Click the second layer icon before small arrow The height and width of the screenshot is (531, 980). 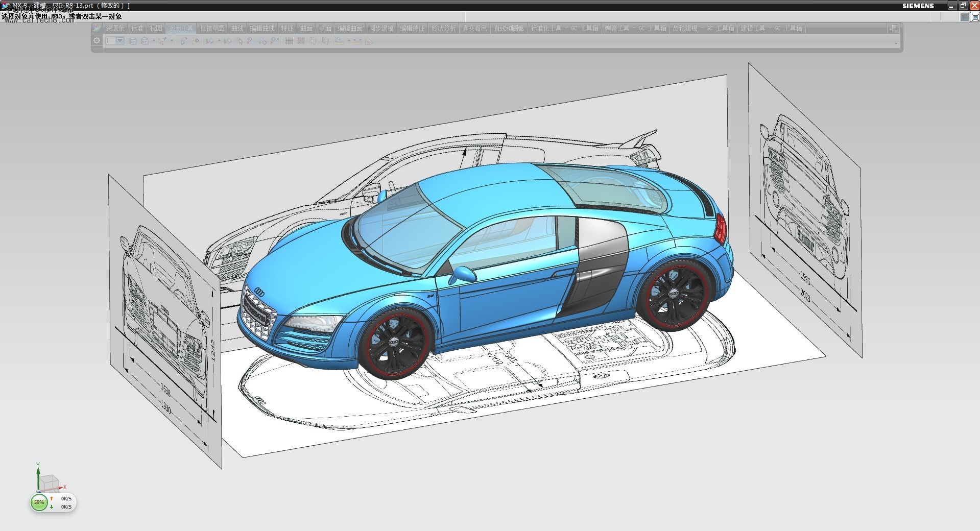coord(145,41)
